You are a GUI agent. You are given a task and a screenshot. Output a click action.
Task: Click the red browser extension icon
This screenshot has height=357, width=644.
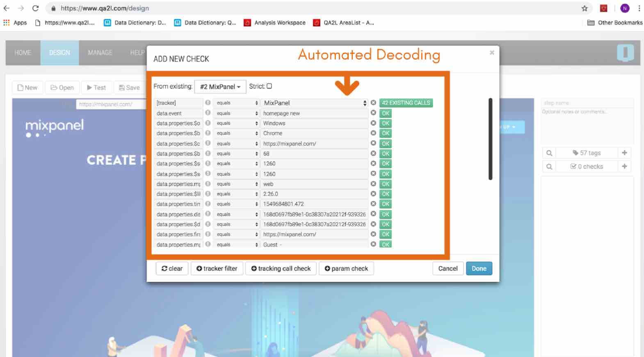(604, 8)
